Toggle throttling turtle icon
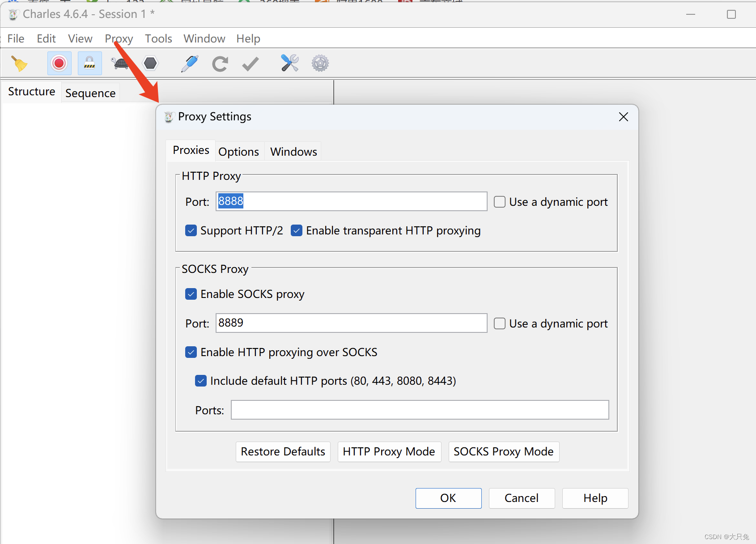 click(120, 64)
